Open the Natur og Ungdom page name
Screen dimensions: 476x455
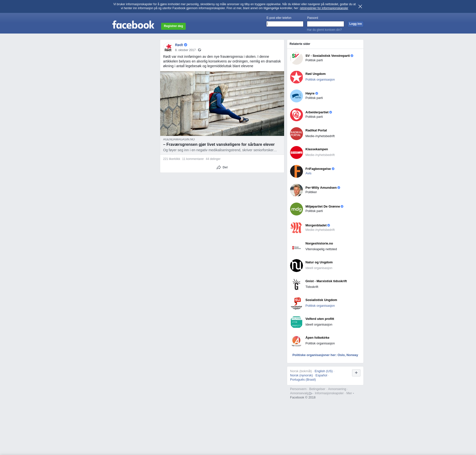[x=319, y=262]
